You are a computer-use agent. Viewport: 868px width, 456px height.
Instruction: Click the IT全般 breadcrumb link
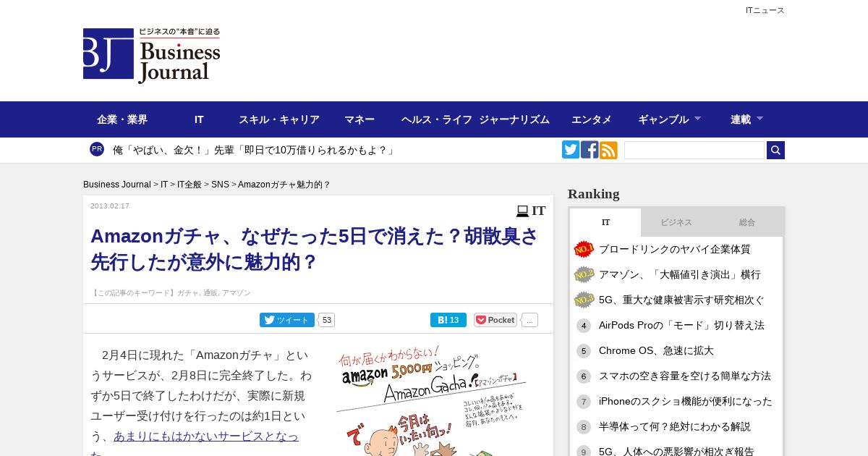(190, 185)
